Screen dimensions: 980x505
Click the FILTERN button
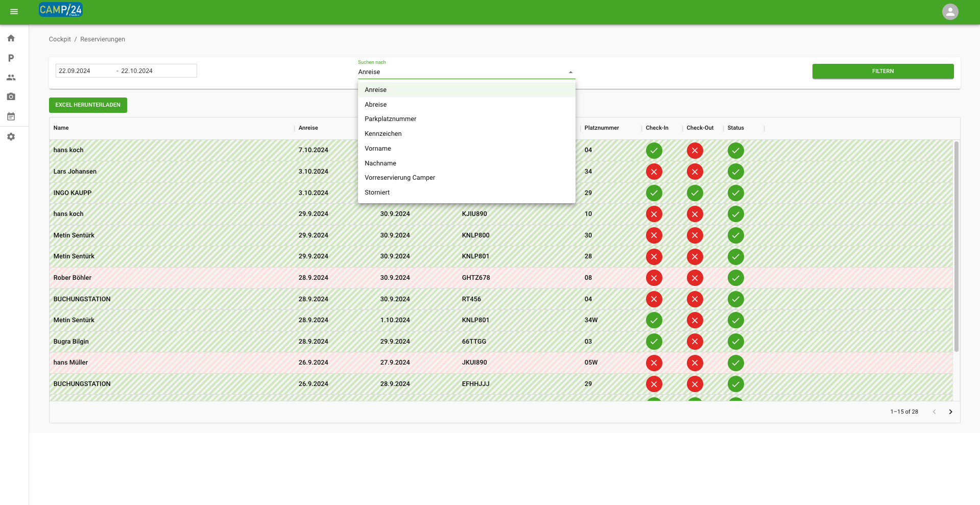(882, 71)
